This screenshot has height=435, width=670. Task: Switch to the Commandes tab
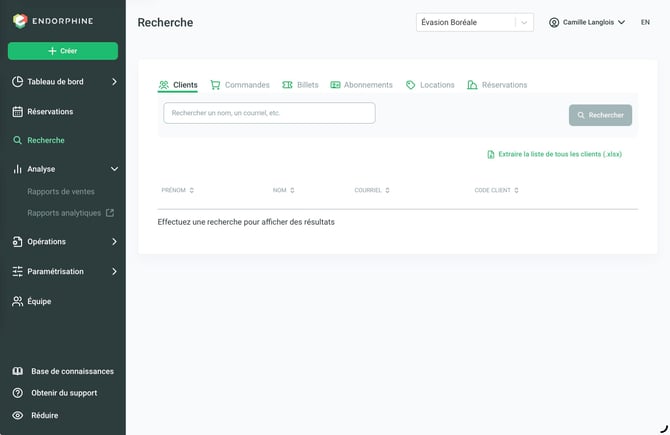[x=240, y=85]
